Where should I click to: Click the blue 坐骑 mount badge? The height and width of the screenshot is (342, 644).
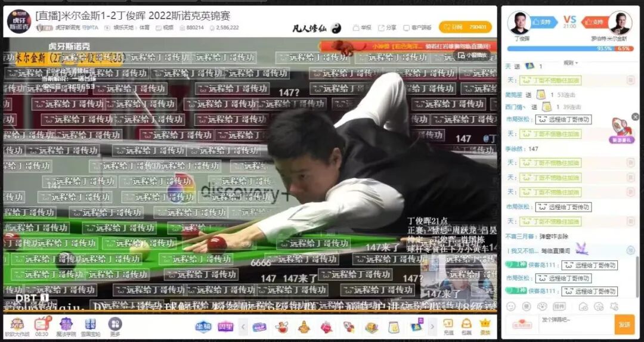203,327
